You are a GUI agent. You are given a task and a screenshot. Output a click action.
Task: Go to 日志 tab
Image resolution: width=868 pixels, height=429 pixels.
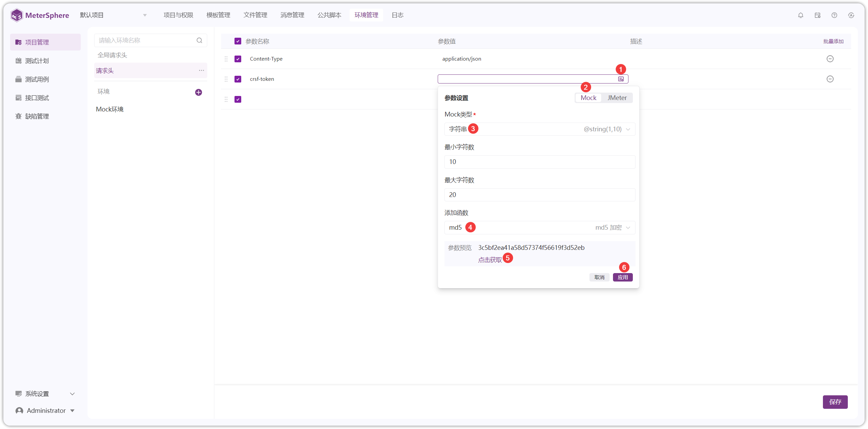point(398,15)
